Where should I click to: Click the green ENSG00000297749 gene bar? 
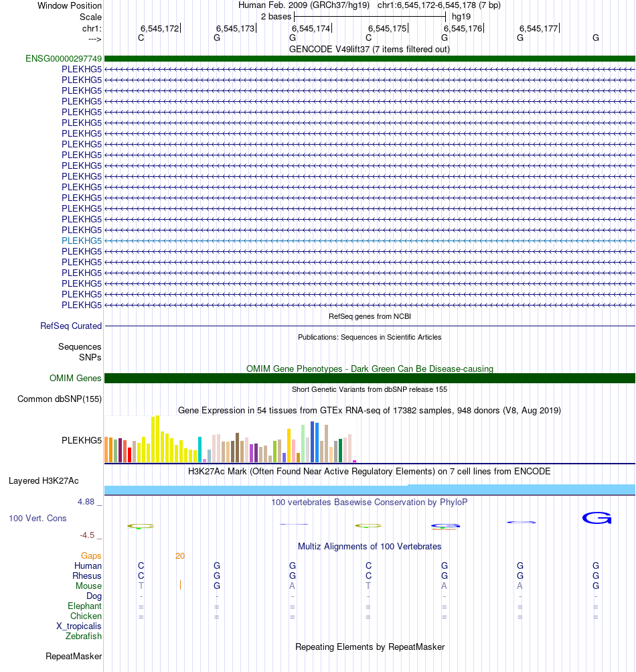tap(370, 59)
